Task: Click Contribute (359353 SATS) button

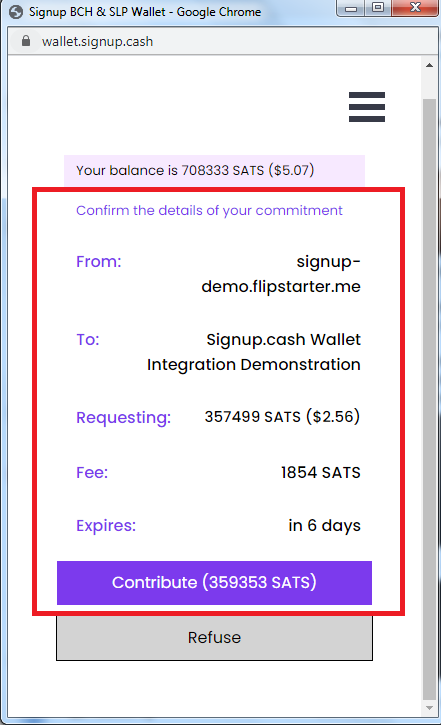Action: click(214, 583)
